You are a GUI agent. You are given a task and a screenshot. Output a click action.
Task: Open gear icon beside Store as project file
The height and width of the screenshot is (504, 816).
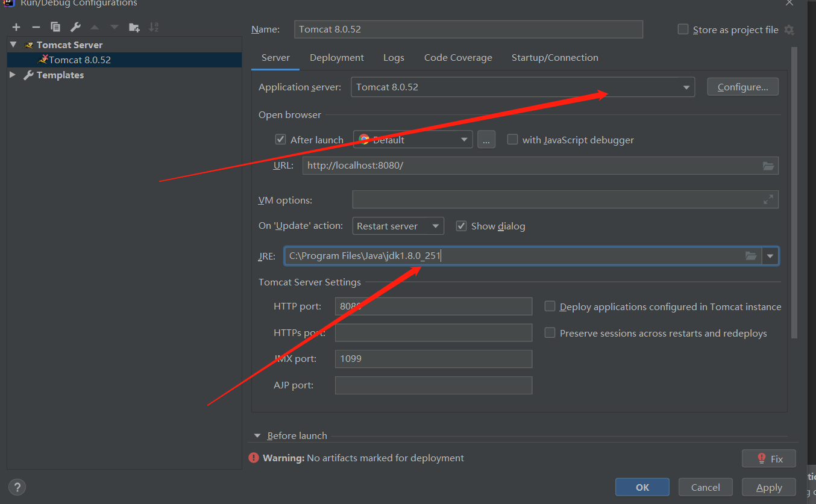tap(789, 30)
